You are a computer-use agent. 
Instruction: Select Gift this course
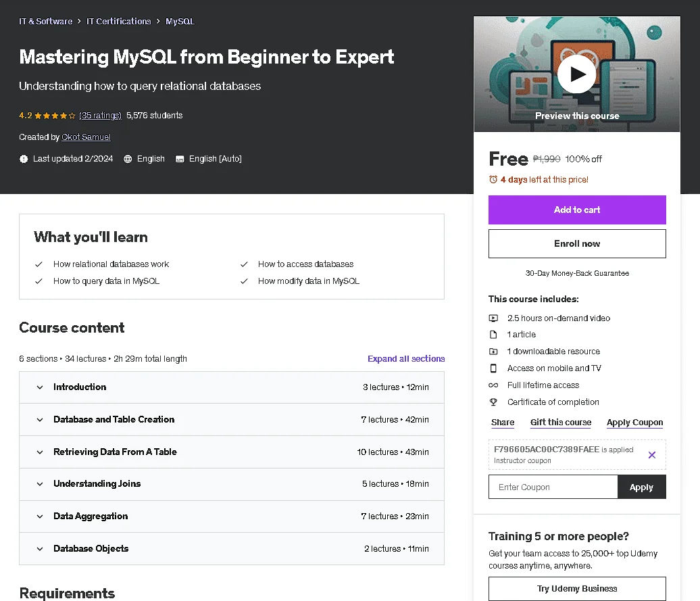point(561,423)
